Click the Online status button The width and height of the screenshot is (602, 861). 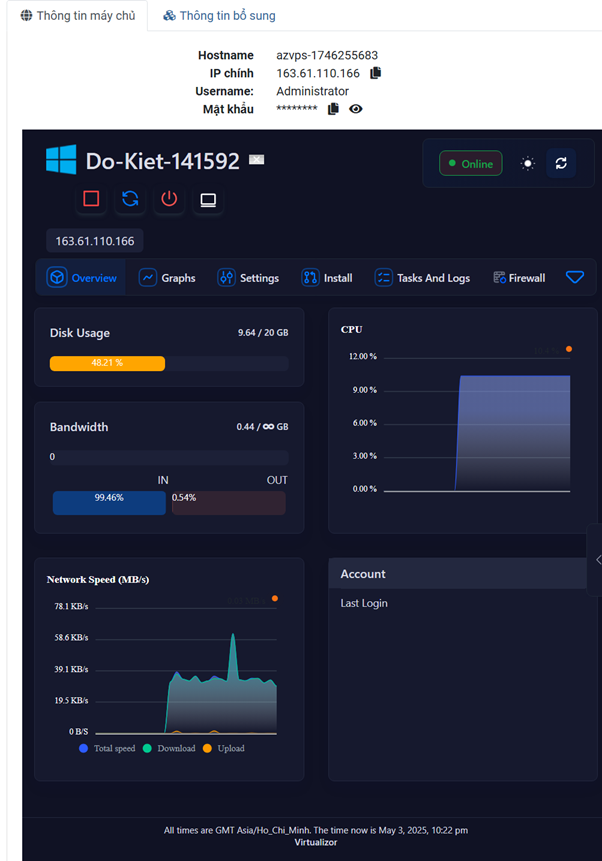(470, 163)
